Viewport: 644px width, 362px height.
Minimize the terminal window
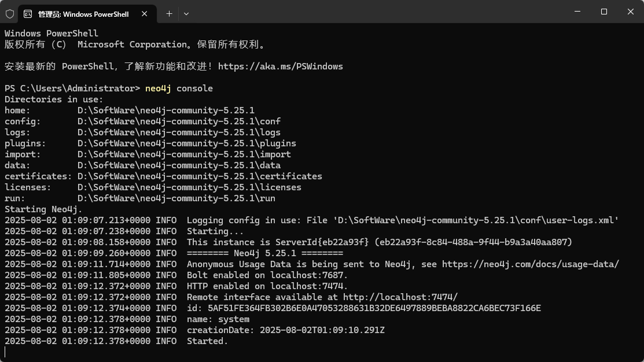click(577, 12)
